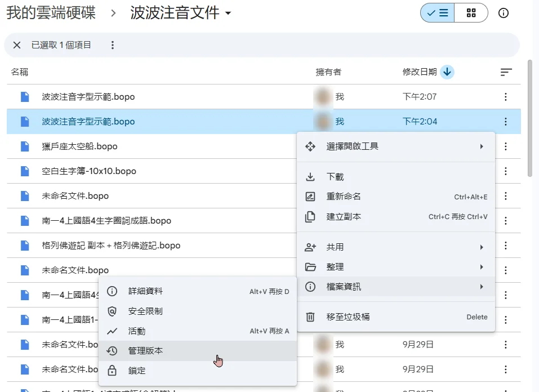Choose 建立副本 from context menu
This screenshot has width=539, height=392.
(x=395, y=217)
